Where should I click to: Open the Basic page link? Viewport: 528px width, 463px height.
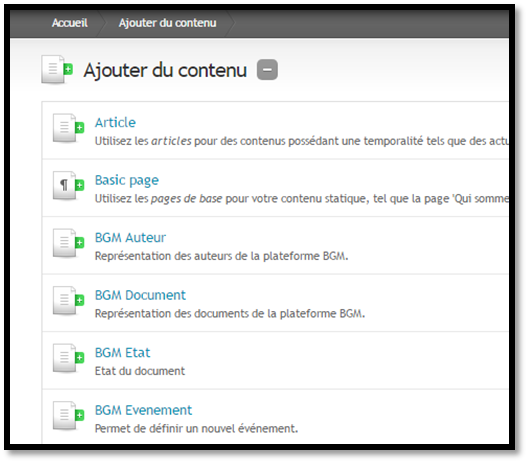[x=127, y=180]
